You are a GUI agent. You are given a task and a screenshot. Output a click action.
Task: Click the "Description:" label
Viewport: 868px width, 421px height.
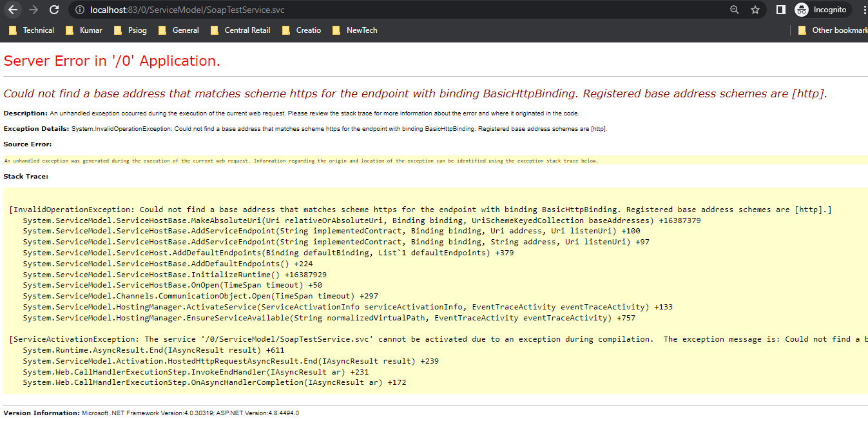[x=26, y=113]
